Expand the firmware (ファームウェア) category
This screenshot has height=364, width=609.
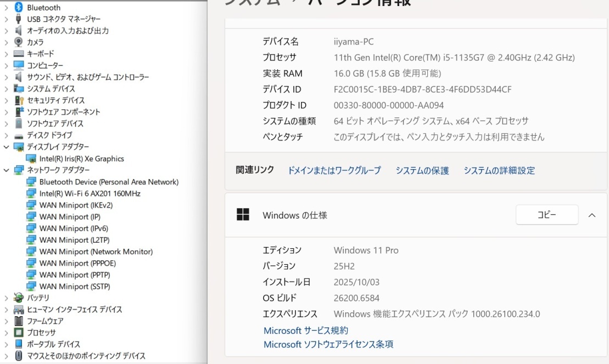pyautogui.click(x=6, y=321)
